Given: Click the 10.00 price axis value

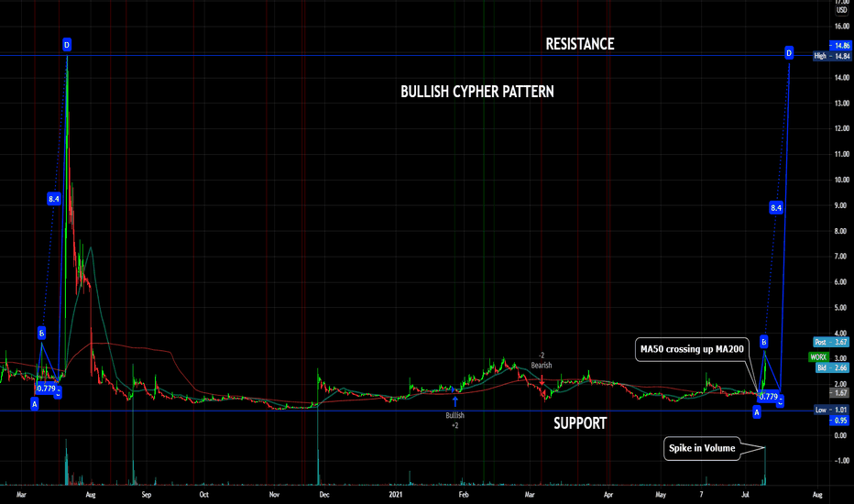Looking at the screenshot, I should [841, 180].
